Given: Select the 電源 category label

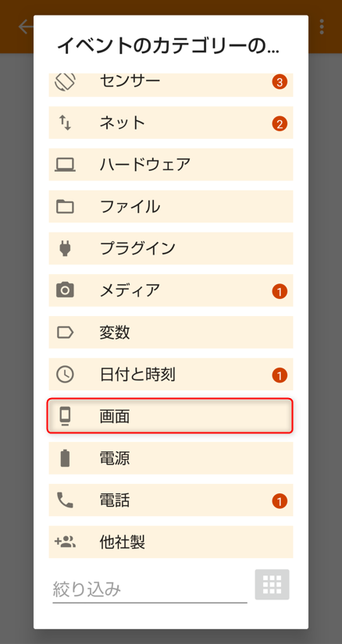Looking at the screenshot, I should click(x=115, y=458).
